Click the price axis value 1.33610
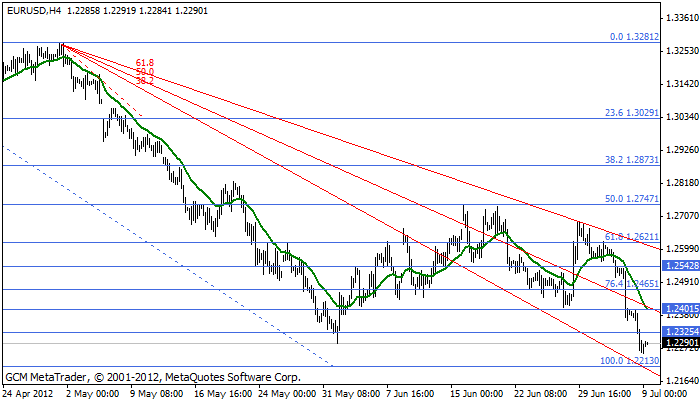Image resolution: width=700 pixels, height=402 pixels. 682,18
